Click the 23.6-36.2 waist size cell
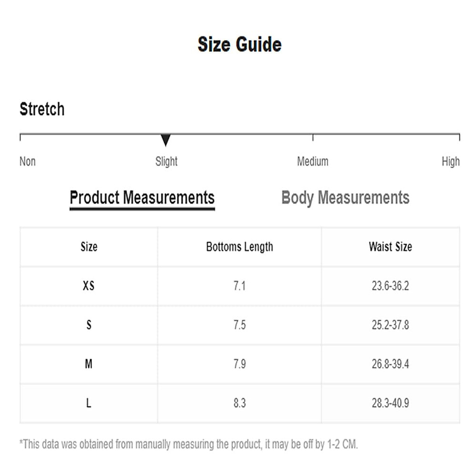 [390, 286]
